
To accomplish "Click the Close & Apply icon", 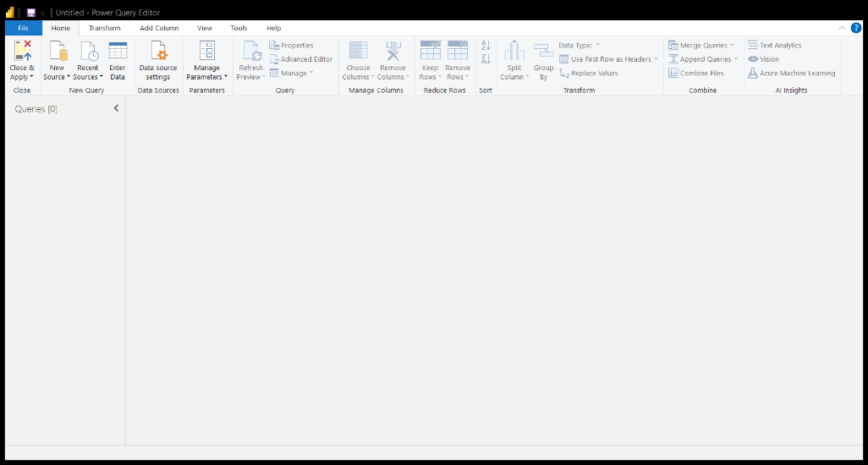I will [x=23, y=51].
